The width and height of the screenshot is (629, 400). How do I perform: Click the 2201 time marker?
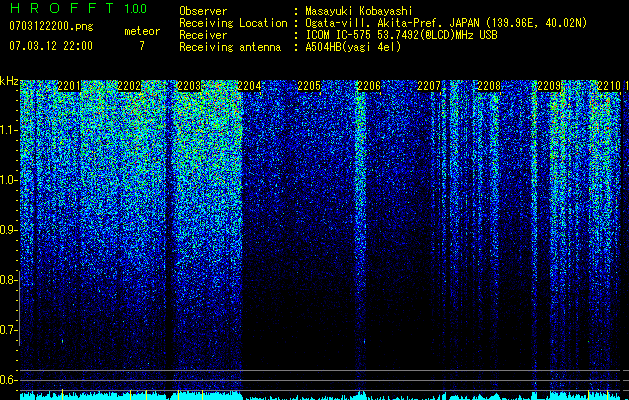(69, 86)
